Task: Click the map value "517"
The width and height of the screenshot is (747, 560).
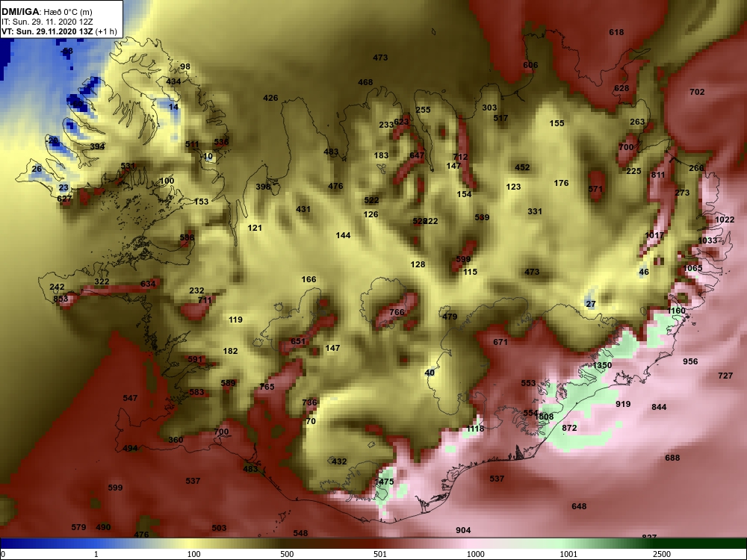Action: (x=500, y=118)
